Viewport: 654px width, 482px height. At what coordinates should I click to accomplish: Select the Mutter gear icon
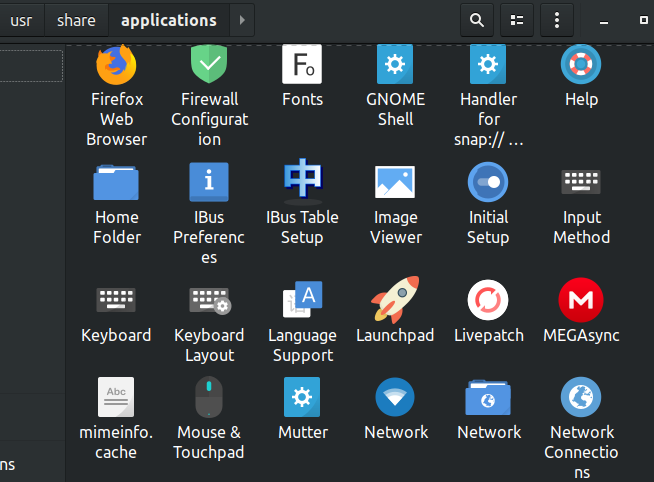tap(302, 397)
